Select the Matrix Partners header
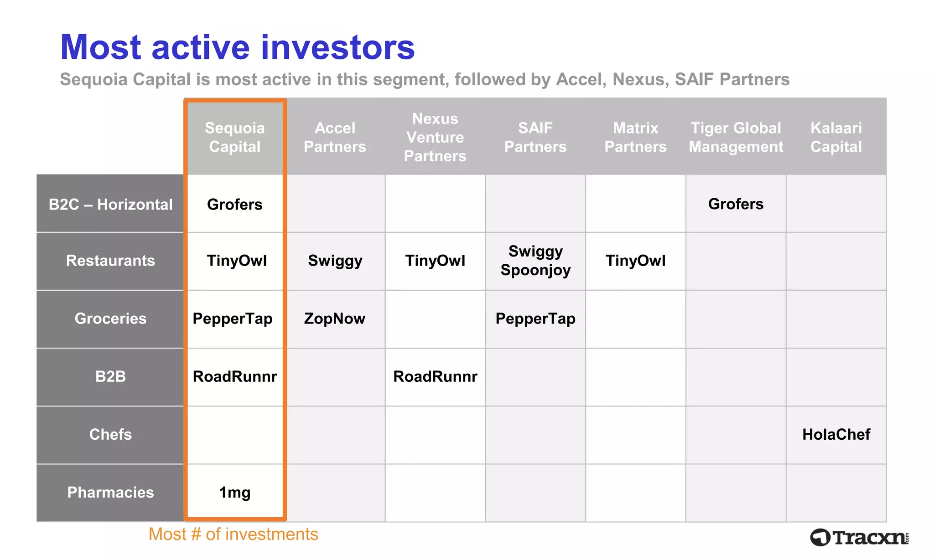This screenshot has height=560, width=934. pos(636,137)
